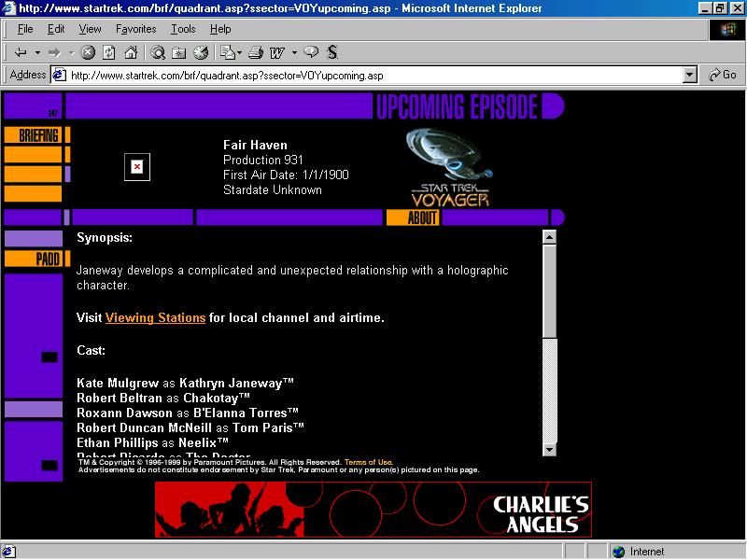Print the page with the printer icon
This screenshot has height=560, width=747.
[256, 52]
